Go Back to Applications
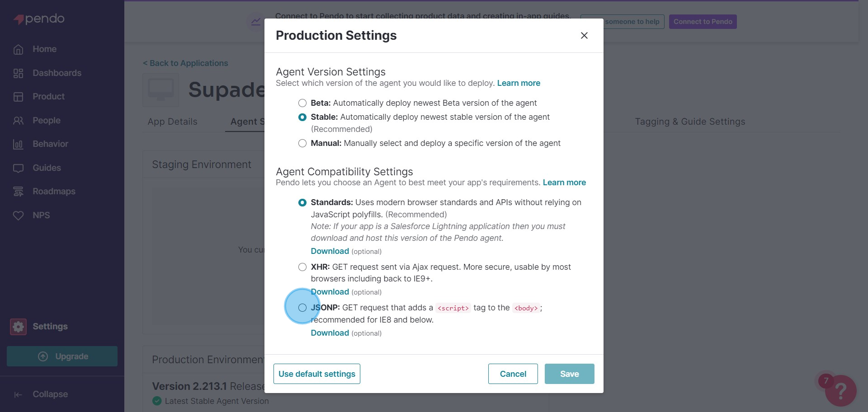Viewport: 868px width, 412px height. 185,63
